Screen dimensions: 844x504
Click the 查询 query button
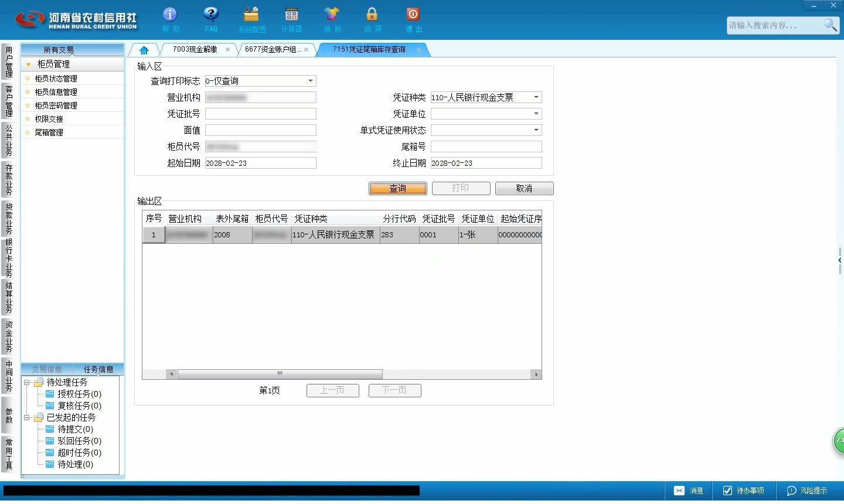[398, 188]
